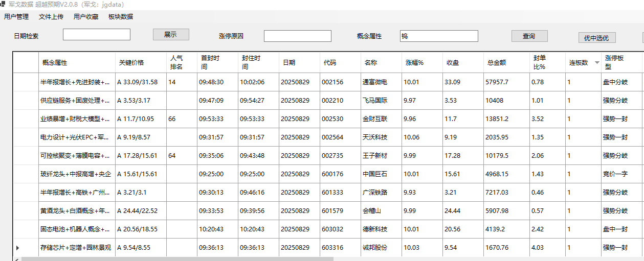Click the 优中选优 button

(x=596, y=38)
